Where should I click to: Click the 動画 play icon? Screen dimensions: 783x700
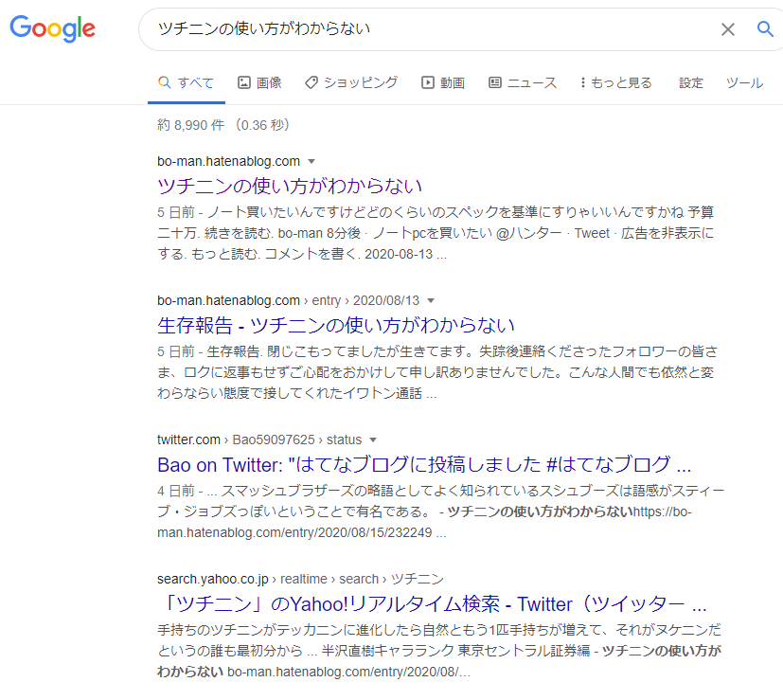click(x=427, y=82)
